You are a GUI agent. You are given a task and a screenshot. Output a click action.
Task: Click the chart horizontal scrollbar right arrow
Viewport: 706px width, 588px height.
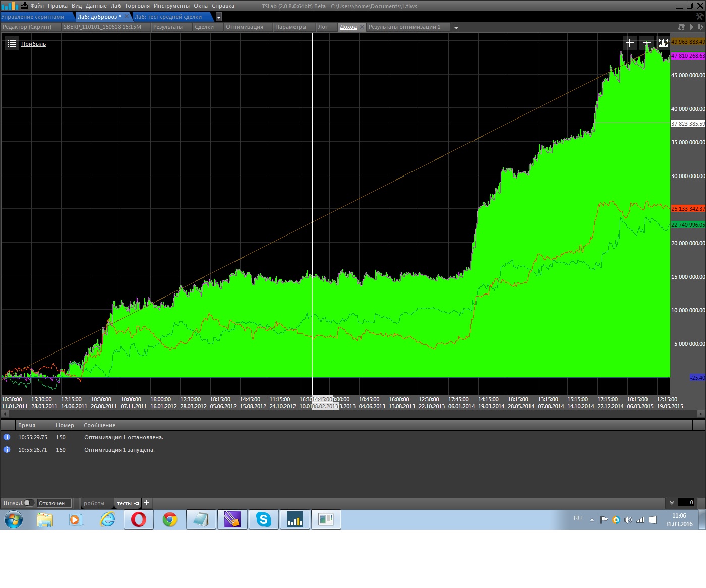pos(700,414)
